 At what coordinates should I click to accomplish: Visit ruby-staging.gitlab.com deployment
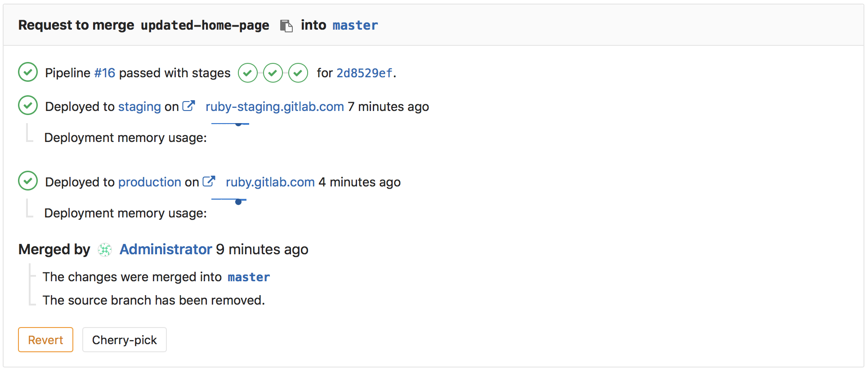click(274, 106)
